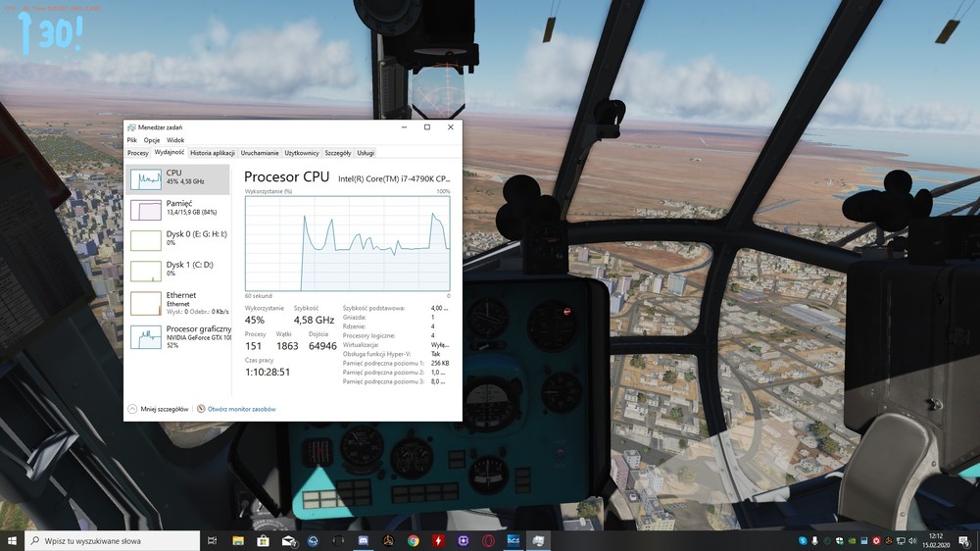Open clock showing 12:12 15.02.2020

pyautogui.click(x=936, y=540)
